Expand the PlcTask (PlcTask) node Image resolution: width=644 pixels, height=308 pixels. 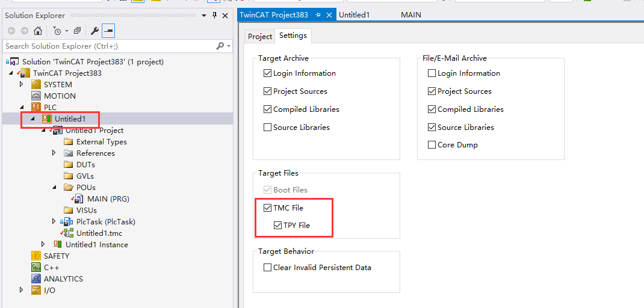[x=54, y=222]
